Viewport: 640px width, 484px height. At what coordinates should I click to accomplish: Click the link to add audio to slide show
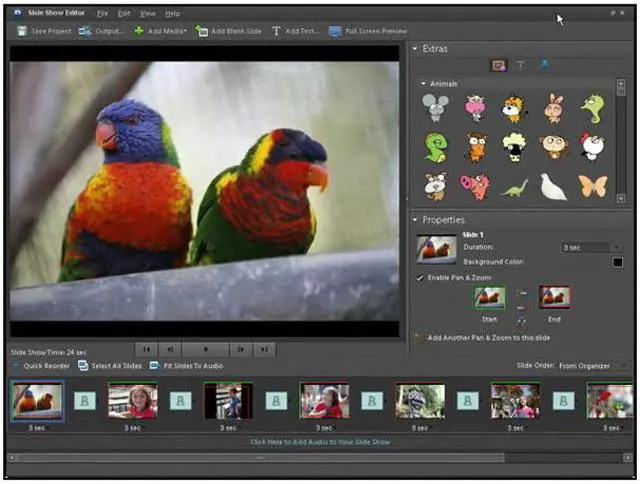320,442
